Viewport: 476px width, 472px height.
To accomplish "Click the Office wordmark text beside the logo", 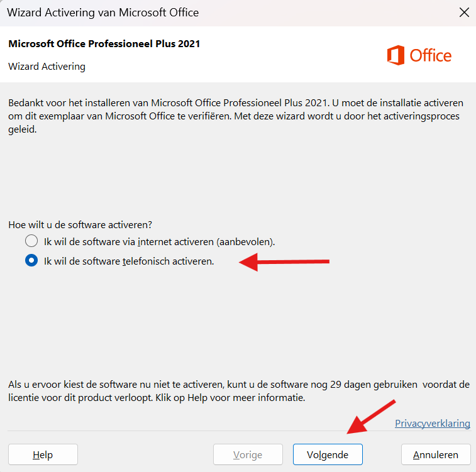I will point(431,56).
